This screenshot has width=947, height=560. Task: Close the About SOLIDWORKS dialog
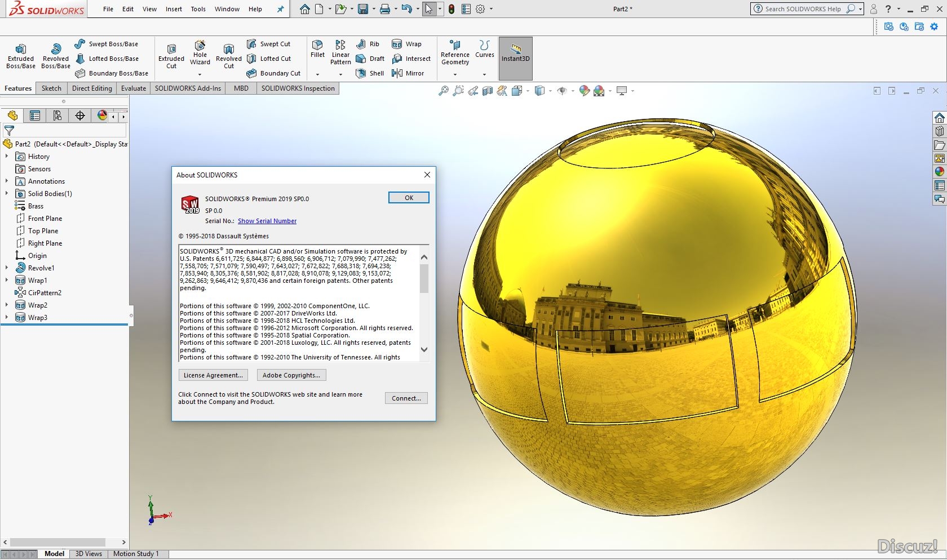(427, 175)
